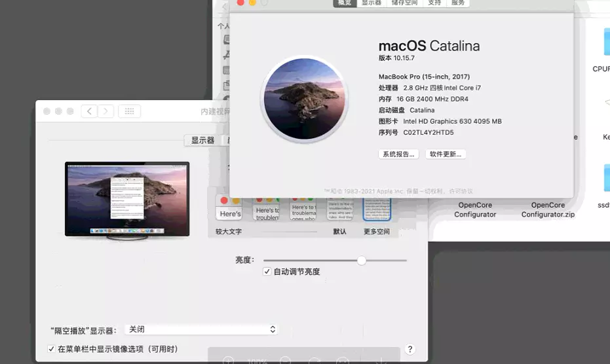Minimize the About This Mac window
The image size is (610, 364).
tap(252, 3)
